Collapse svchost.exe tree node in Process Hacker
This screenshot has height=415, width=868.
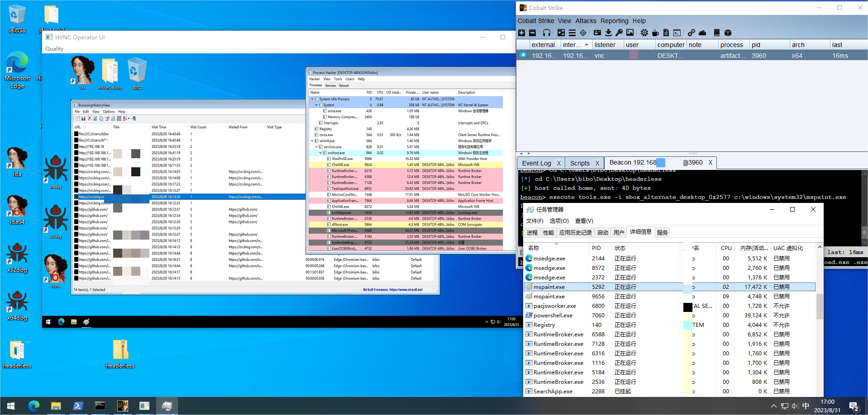click(x=320, y=153)
